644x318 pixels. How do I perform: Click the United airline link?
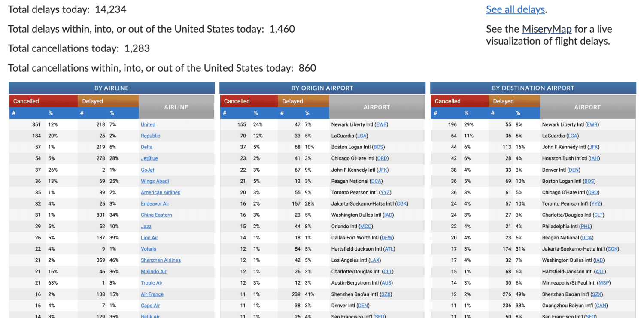(148, 124)
